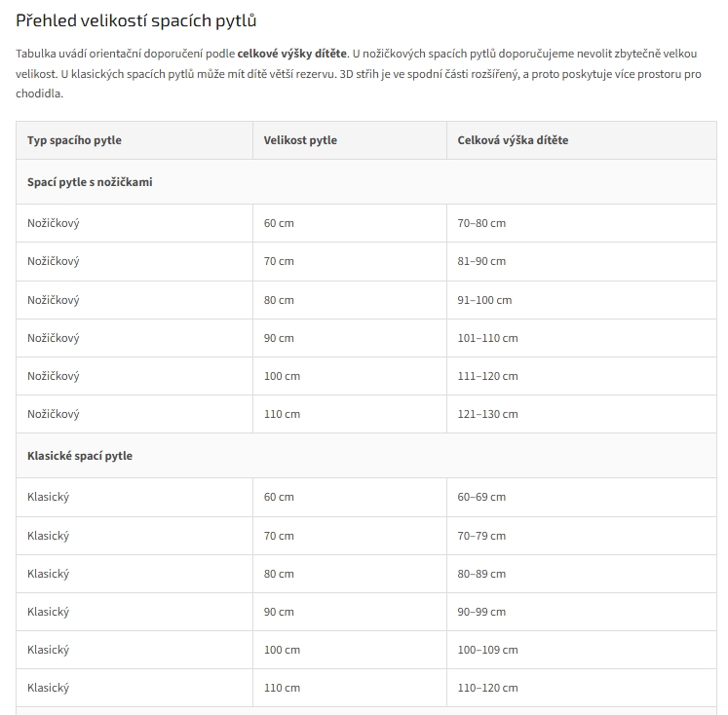
Task: Click the Typ spacího pytle column header
Action: (x=134, y=140)
